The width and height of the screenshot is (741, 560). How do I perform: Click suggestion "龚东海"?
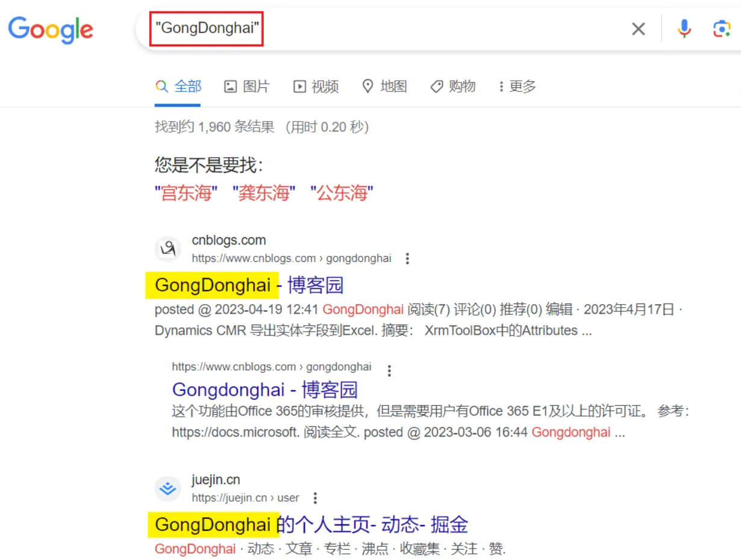pos(264,193)
